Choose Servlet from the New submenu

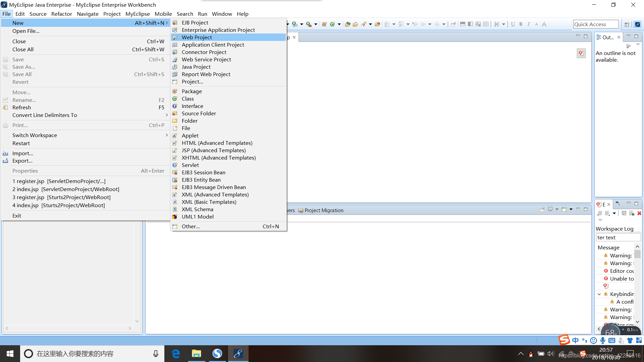click(228, 165)
